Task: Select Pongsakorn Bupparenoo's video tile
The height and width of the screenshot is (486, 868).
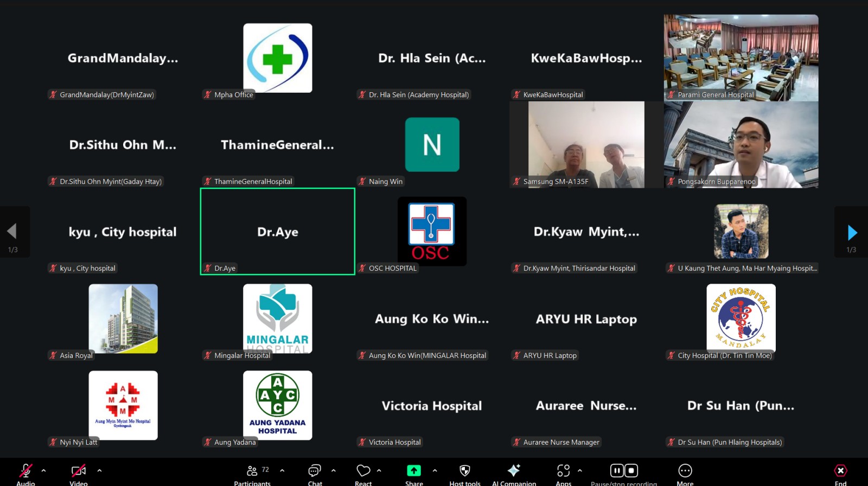Action: (741, 145)
